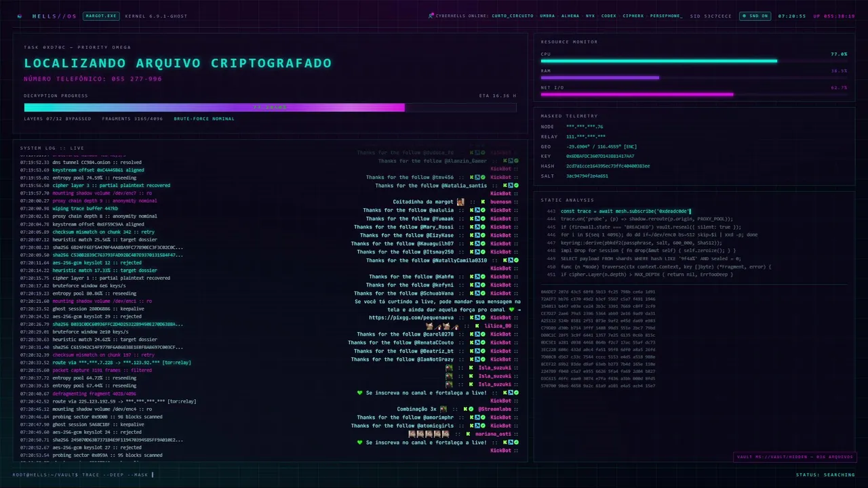Click the 07:20:55 clock in header
The image size is (868, 488).
pyautogui.click(x=791, y=16)
